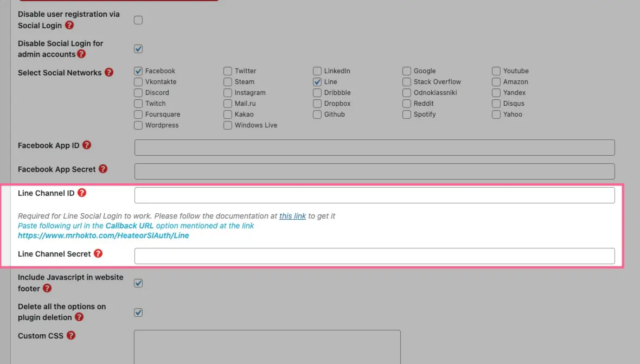Uncheck Delete all the options on plugin deletion
This screenshot has width=640, height=364.
(x=138, y=312)
